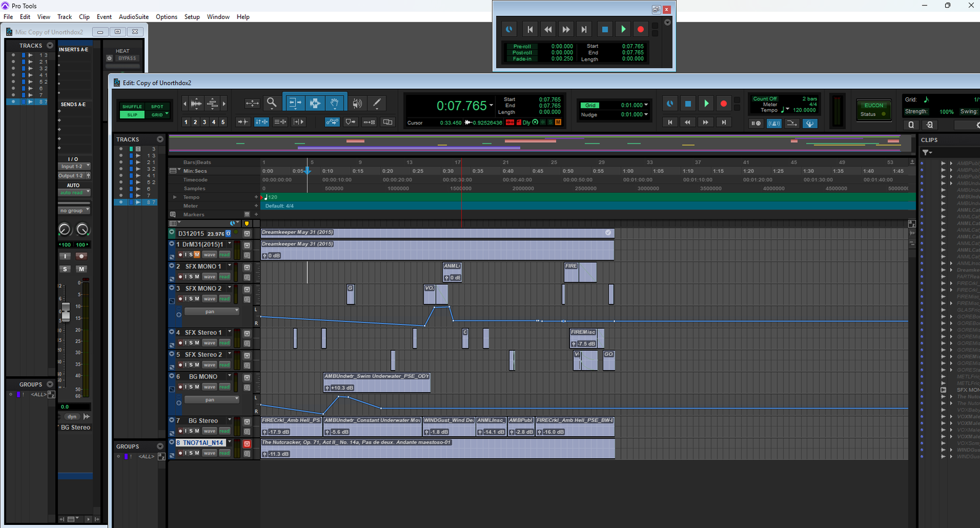Viewport: 980px width, 528px height.
Task: Click the EUCON status button
Action: click(873, 109)
